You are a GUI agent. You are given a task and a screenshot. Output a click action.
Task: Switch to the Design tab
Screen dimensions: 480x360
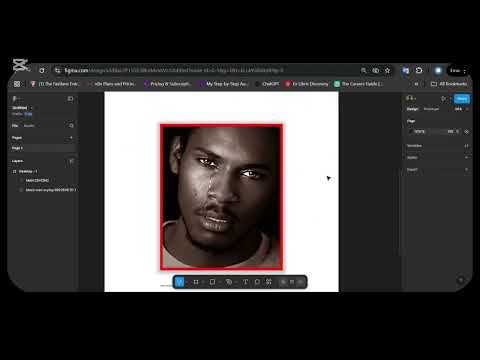[x=412, y=109]
